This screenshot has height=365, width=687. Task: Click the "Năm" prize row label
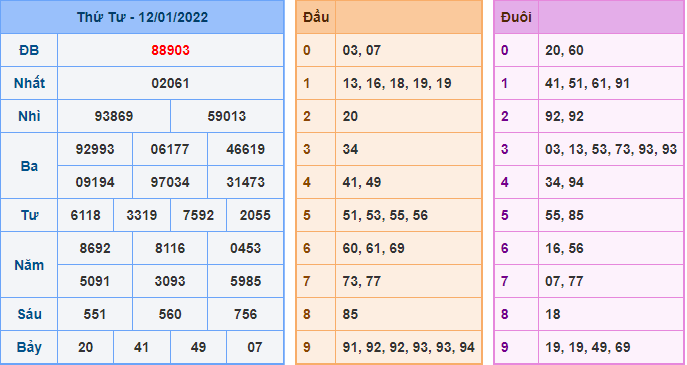(29, 265)
